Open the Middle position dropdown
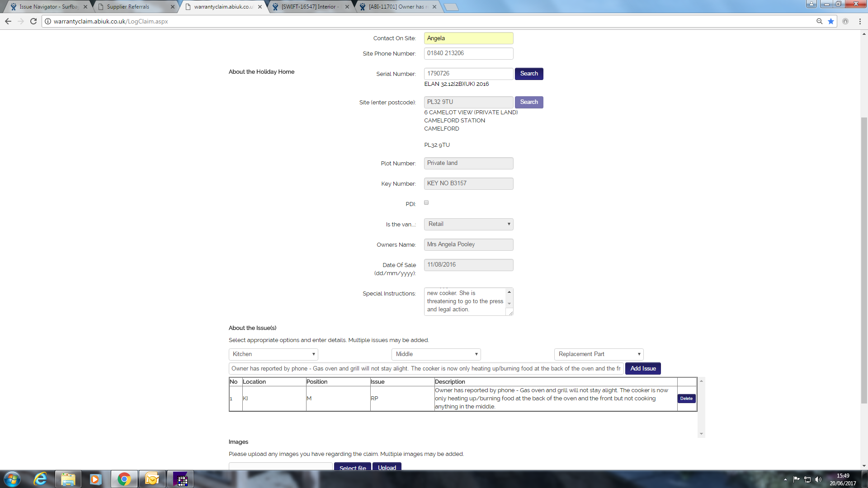 tap(436, 354)
